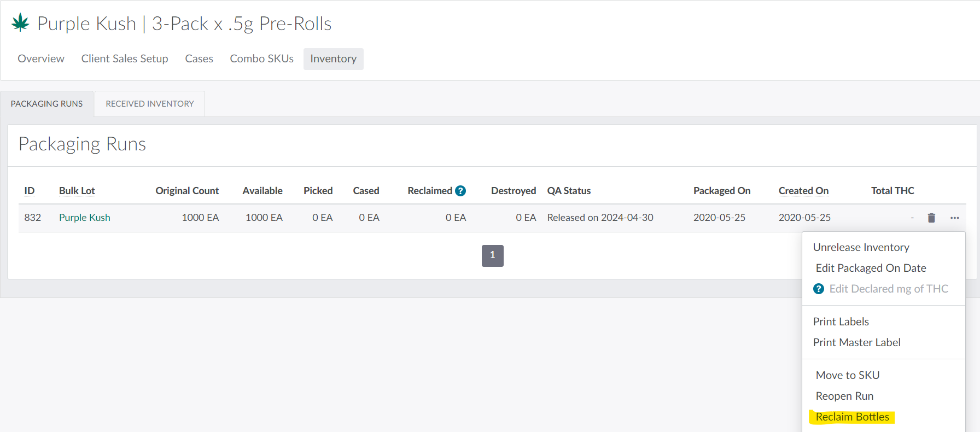The height and width of the screenshot is (432, 980).
Task: Select the Inventory tab
Action: (333, 59)
